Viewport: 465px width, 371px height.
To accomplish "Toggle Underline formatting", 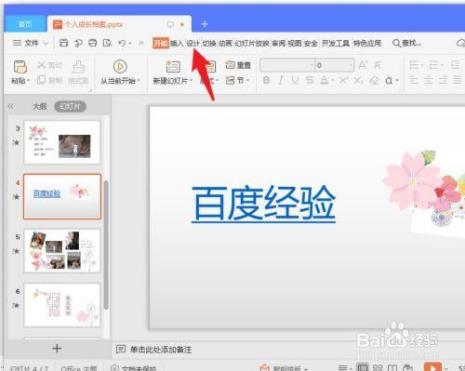I will pyautogui.click(x=295, y=80).
